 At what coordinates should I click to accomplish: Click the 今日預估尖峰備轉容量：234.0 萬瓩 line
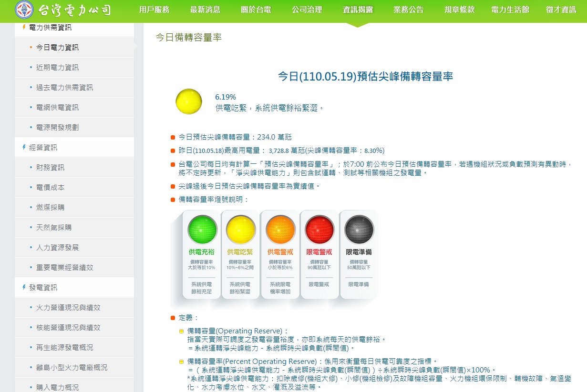235,137
